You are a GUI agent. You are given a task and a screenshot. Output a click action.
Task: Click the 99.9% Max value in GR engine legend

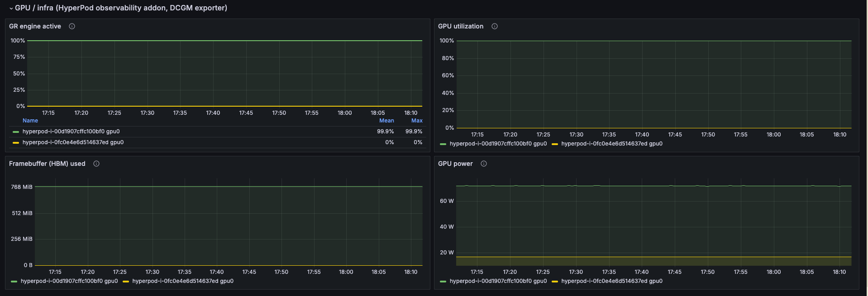(x=414, y=132)
